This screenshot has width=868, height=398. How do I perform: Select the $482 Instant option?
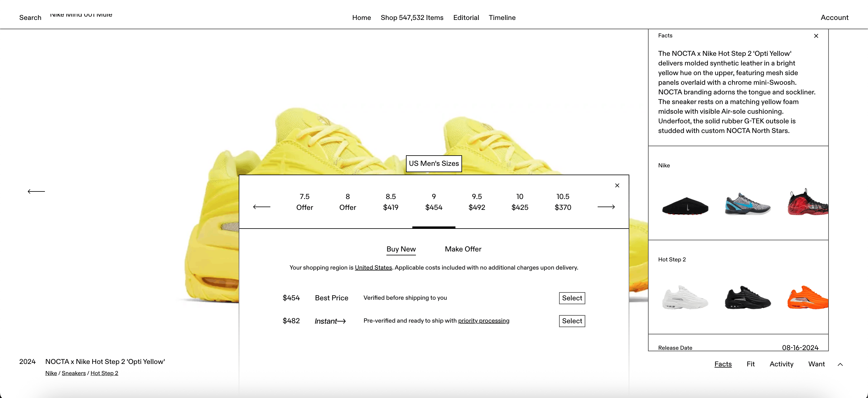click(572, 321)
